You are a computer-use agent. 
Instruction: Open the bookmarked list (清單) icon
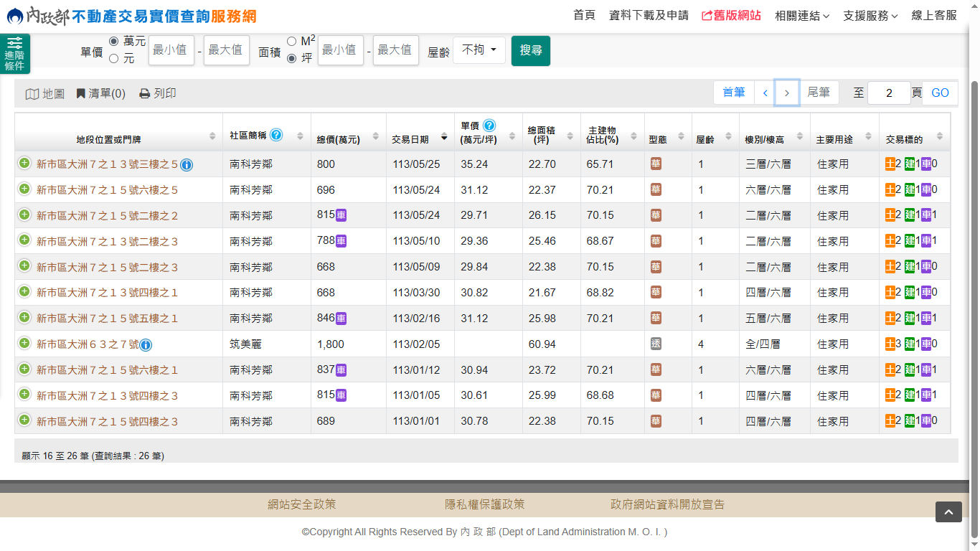pyautogui.click(x=81, y=94)
